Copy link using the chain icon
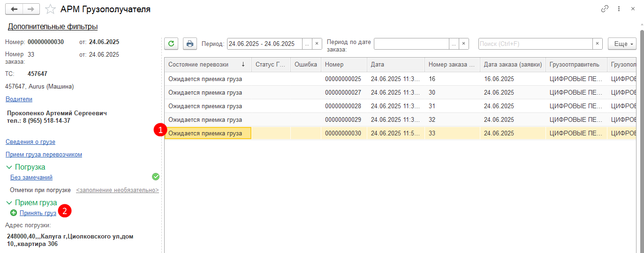This screenshot has width=644, height=253. coord(605,9)
